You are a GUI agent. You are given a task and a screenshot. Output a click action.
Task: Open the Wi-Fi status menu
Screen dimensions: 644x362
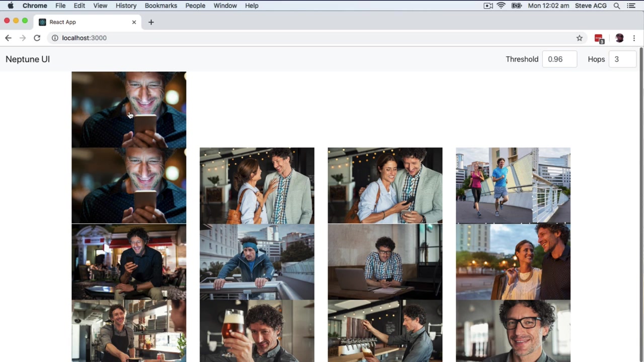[501, 6]
